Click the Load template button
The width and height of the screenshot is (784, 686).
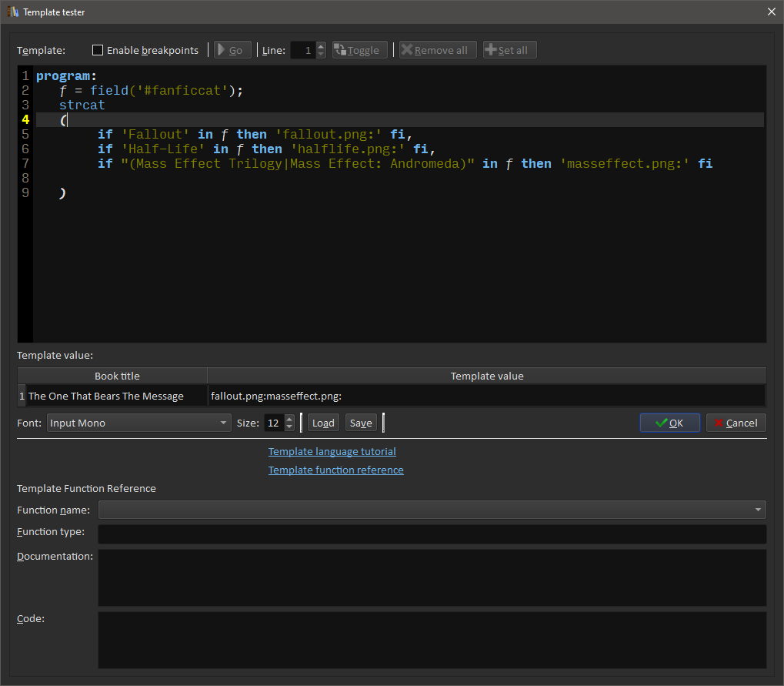click(323, 423)
